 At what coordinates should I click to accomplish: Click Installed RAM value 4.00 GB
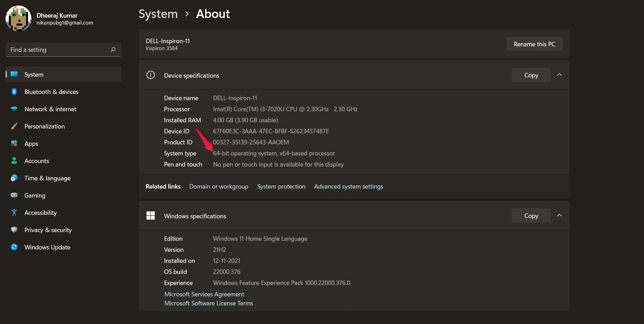[x=246, y=120]
